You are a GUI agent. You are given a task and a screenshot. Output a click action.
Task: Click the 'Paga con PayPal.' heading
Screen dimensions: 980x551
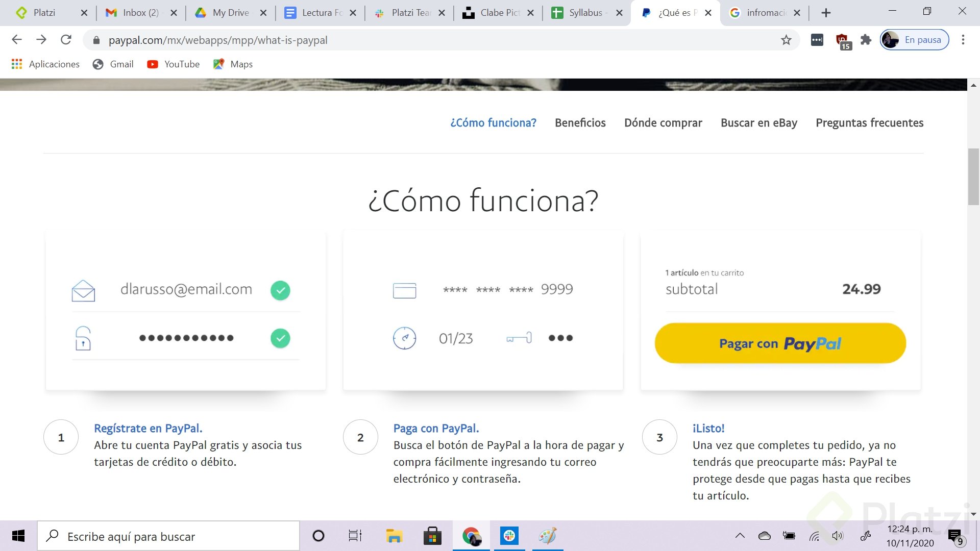436,429
